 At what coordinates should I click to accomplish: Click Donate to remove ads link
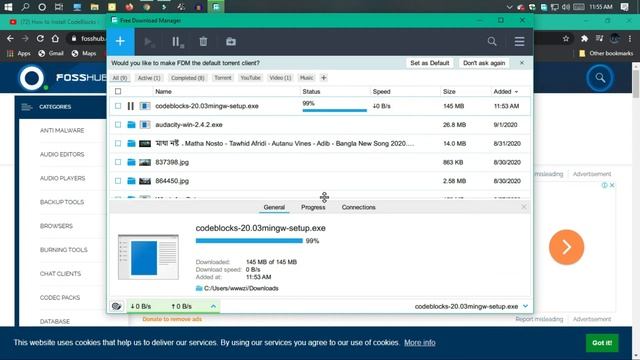click(172, 319)
